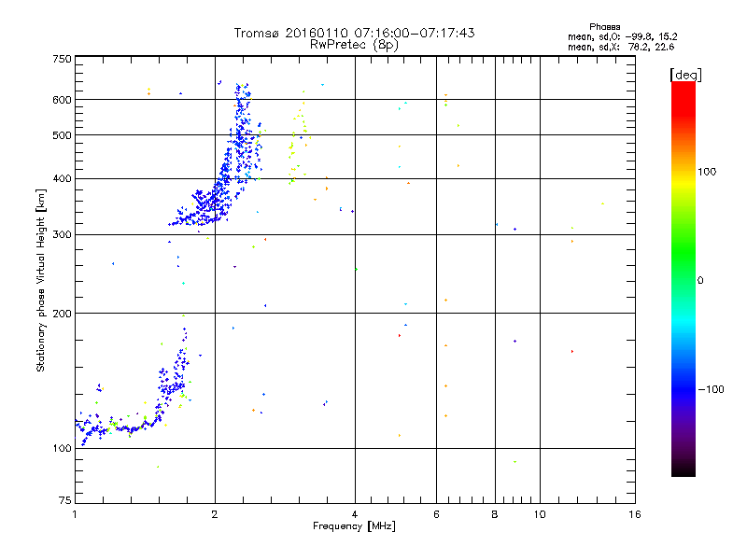747x560 pixels.
Task: Click the Stationary phase Virtual Height axis label
Action: tap(41, 280)
